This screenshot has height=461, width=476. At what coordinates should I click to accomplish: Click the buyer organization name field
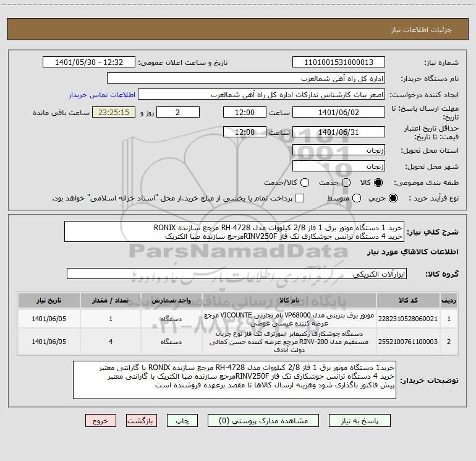[246, 78]
